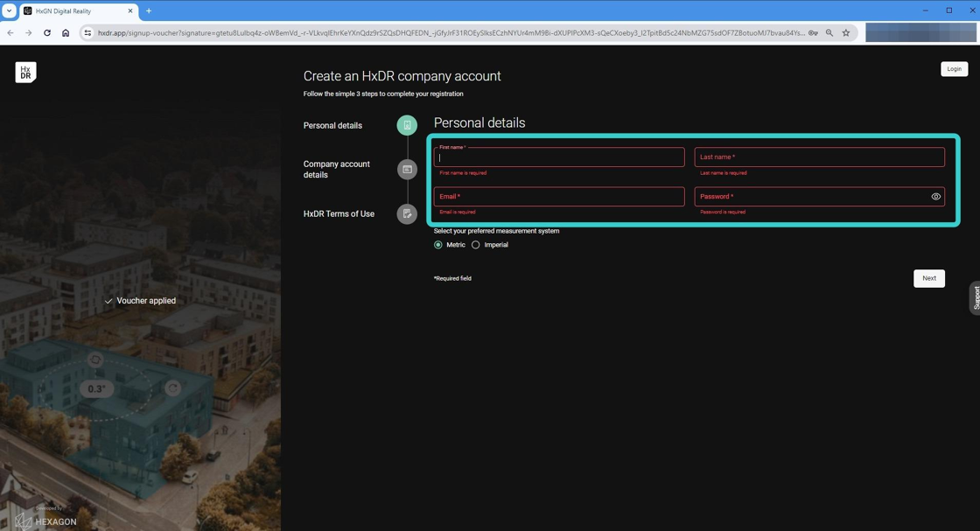Select the Imperial measurement system

pyautogui.click(x=476, y=245)
